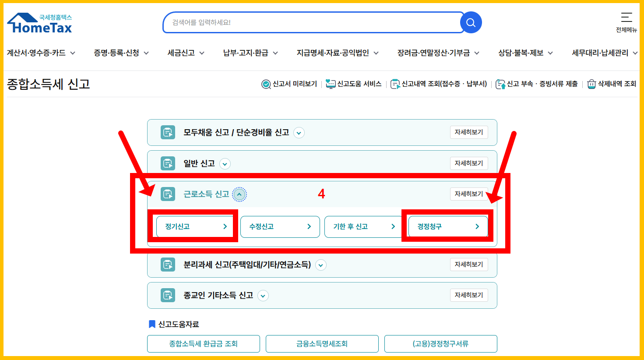Expand the 일반 신고 section
Screen dimensions: 644x360
[x=225, y=163]
